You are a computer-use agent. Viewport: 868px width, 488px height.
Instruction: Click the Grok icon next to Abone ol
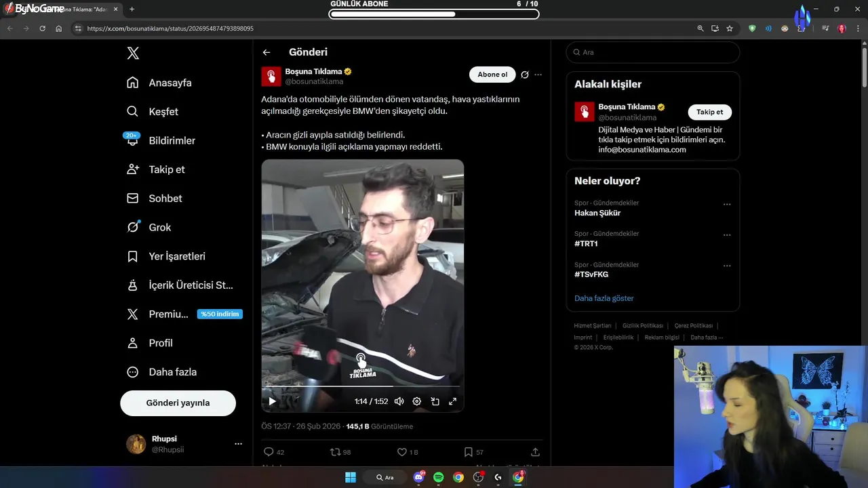525,75
